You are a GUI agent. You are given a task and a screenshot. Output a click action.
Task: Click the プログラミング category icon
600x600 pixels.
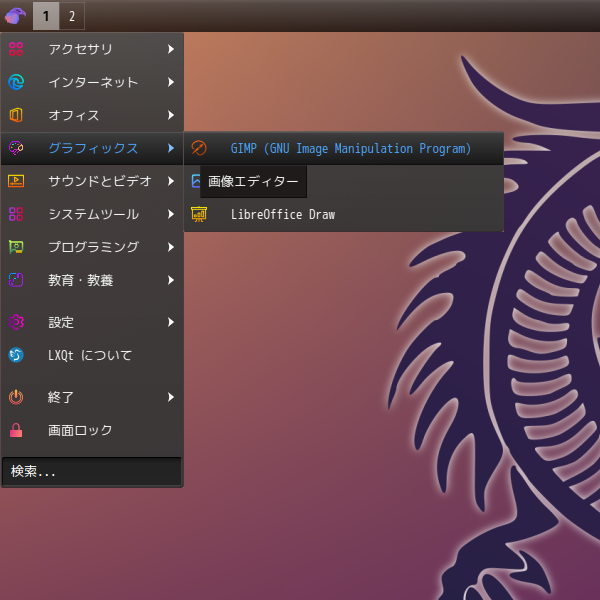(16, 247)
